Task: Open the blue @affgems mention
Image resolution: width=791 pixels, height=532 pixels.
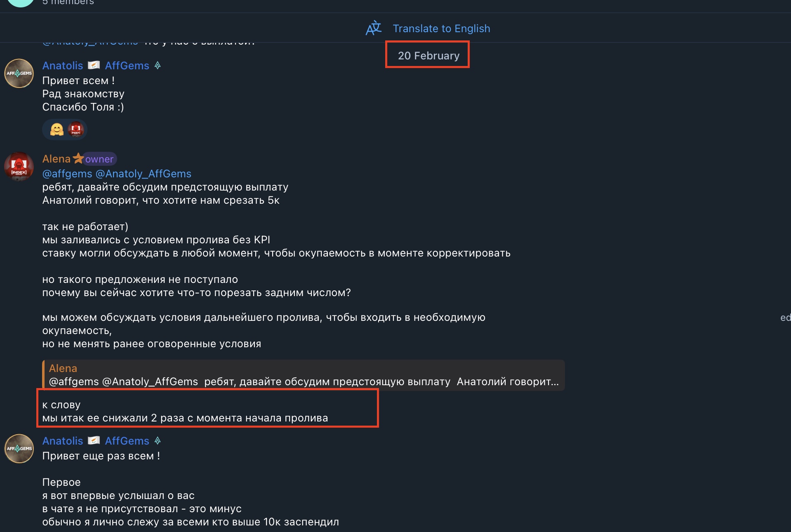Action: click(x=67, y=174)
